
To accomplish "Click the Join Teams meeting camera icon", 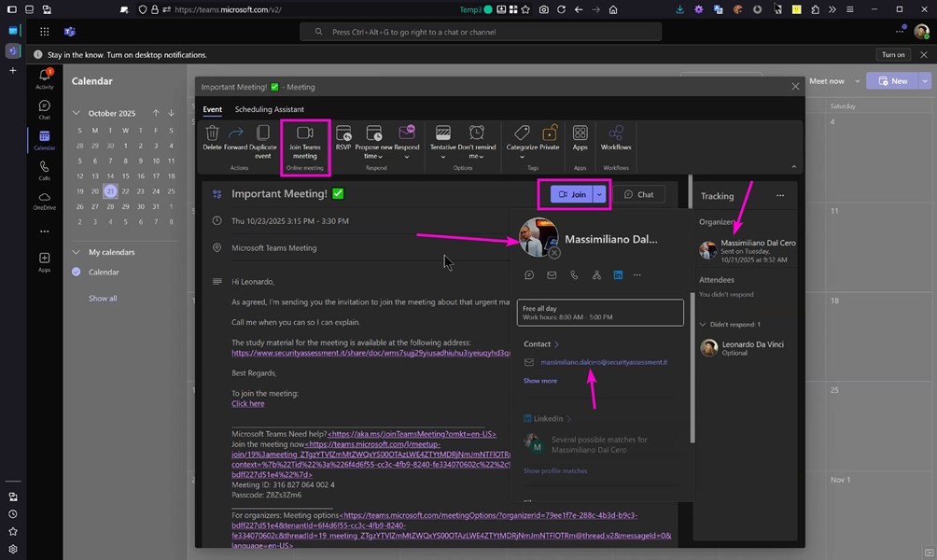I will (x=304, y=134).
